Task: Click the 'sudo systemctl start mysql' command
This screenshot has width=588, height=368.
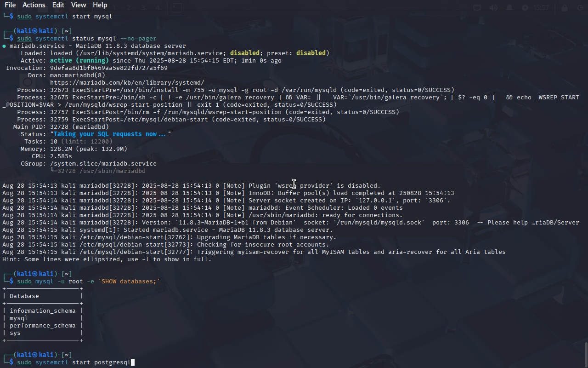Action: coord(65,16)
